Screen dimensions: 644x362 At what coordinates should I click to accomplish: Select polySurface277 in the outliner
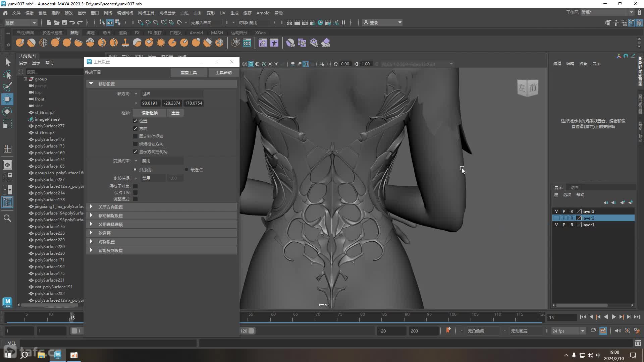(49, 126)
